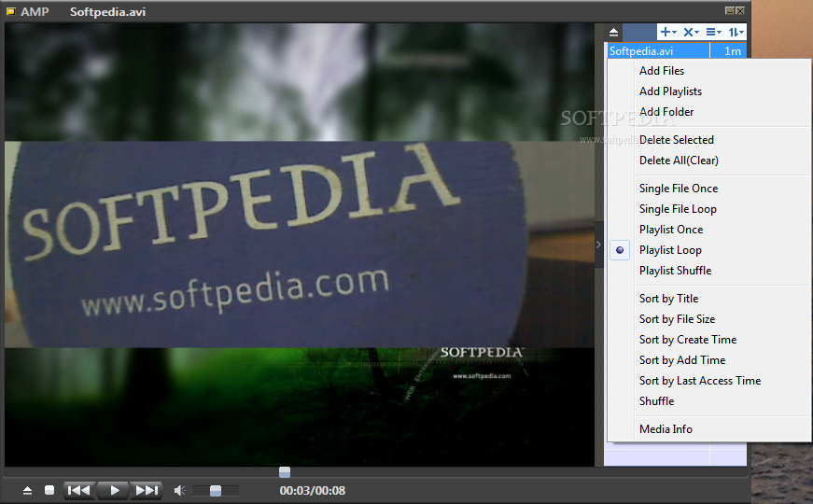Open Media Info from the menu
Image resolution: width=813 pixels, height=504 pixels.
pyautogui.click(x=666, y=429)
